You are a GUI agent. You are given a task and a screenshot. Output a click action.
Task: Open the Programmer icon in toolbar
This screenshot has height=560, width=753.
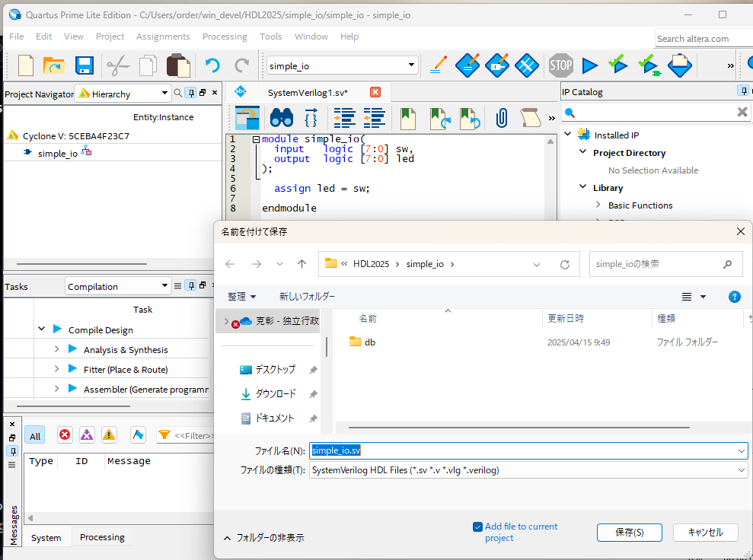(679, 65)
